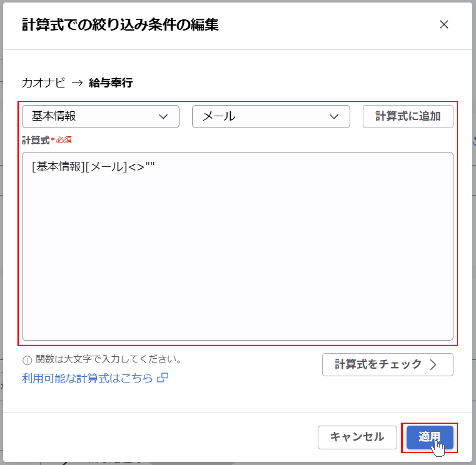The width and height of the screenshot is (476, 465).
Task: Click the info icon before 関数は大文字で入力してください
Action: [x=27, y=360]
